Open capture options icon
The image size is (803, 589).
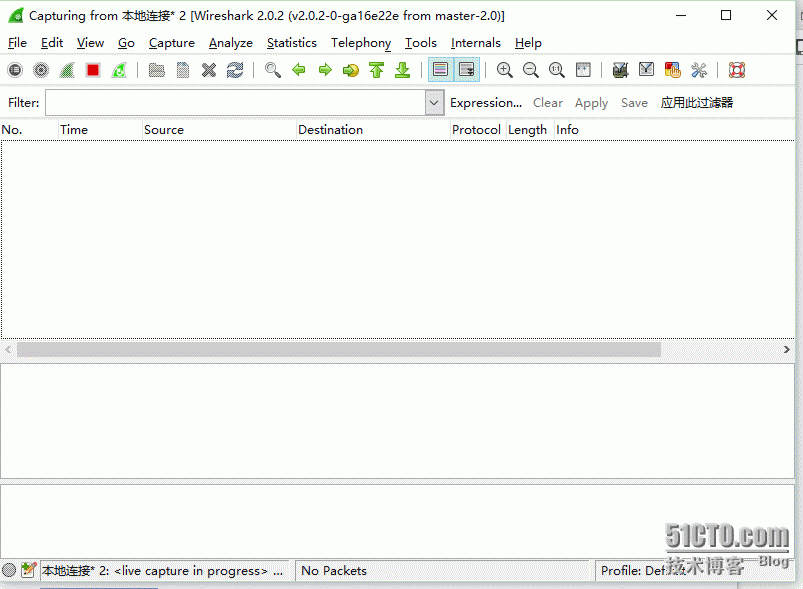[41, 70]
